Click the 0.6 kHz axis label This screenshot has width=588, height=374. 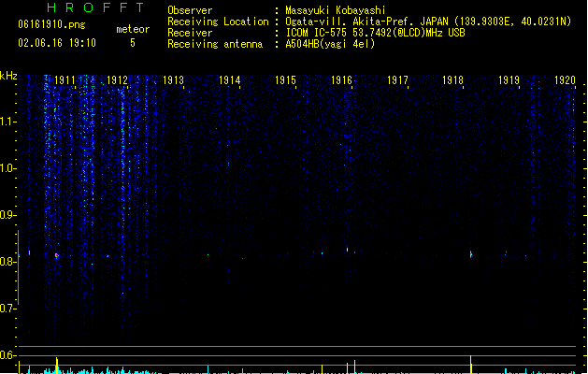[x=7, y=355]
